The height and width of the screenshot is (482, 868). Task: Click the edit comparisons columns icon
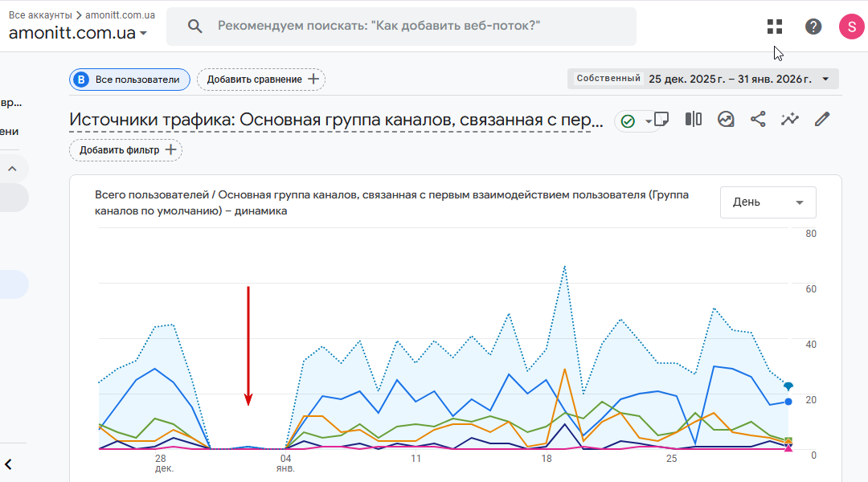click(693, 119)
